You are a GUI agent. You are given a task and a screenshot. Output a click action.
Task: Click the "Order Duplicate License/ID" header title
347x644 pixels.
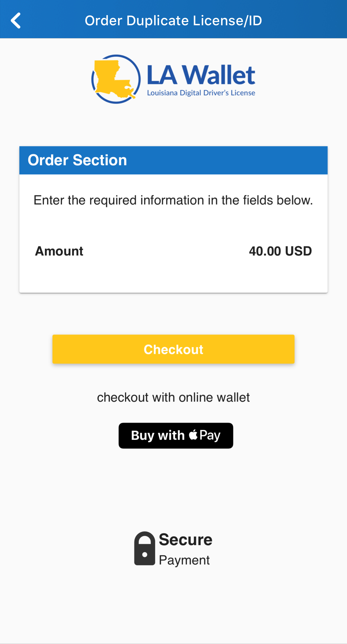pos(173,21)
